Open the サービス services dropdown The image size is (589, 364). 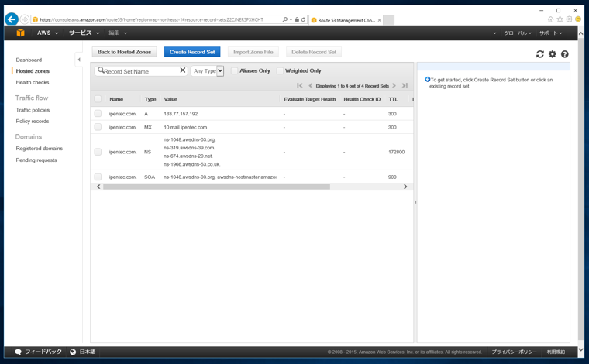(x=84, y=33)
